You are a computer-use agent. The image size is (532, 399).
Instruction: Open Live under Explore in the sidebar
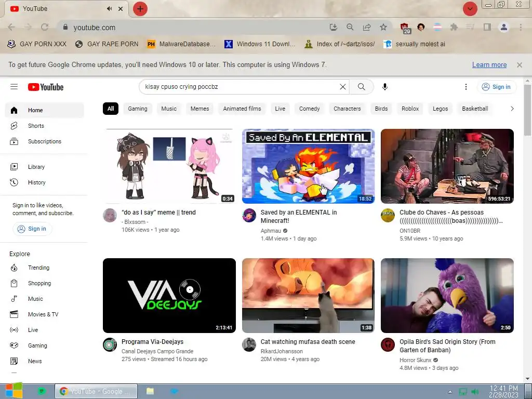tap(45, 330)
